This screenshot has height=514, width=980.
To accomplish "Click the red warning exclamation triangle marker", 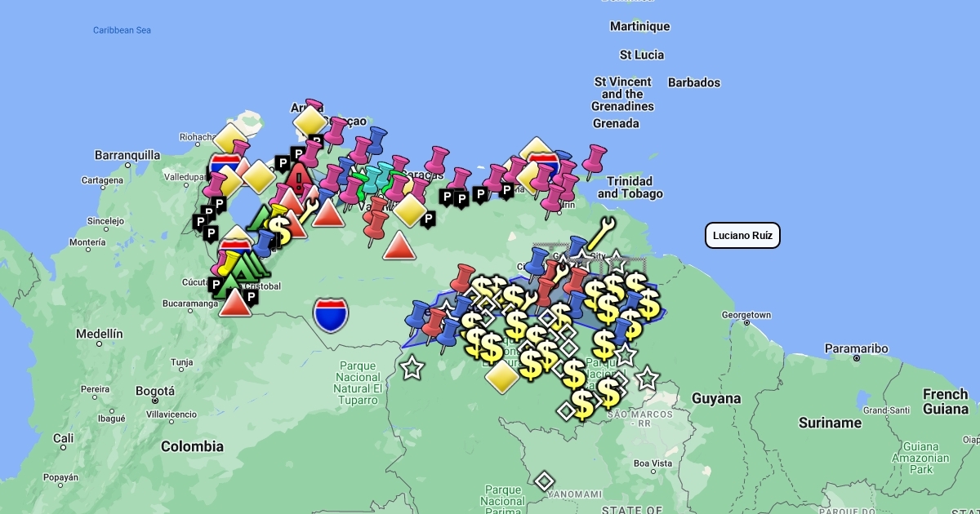I will [x=300, y=179].
